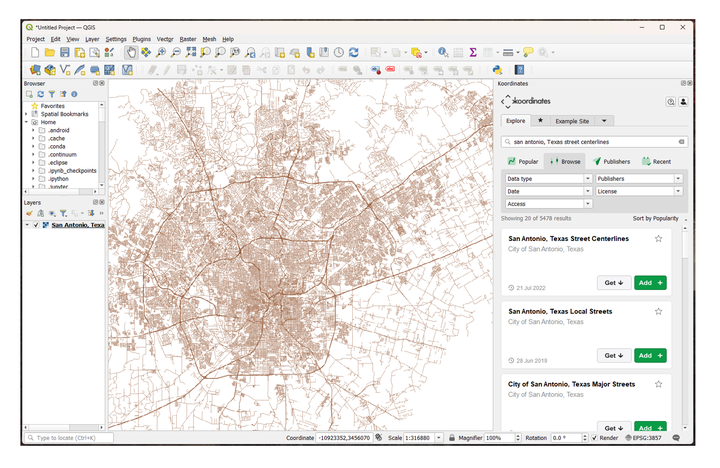Open the Access filter dropdown
The height and width of the screenshot is (468, 720).
click(549, 204)
